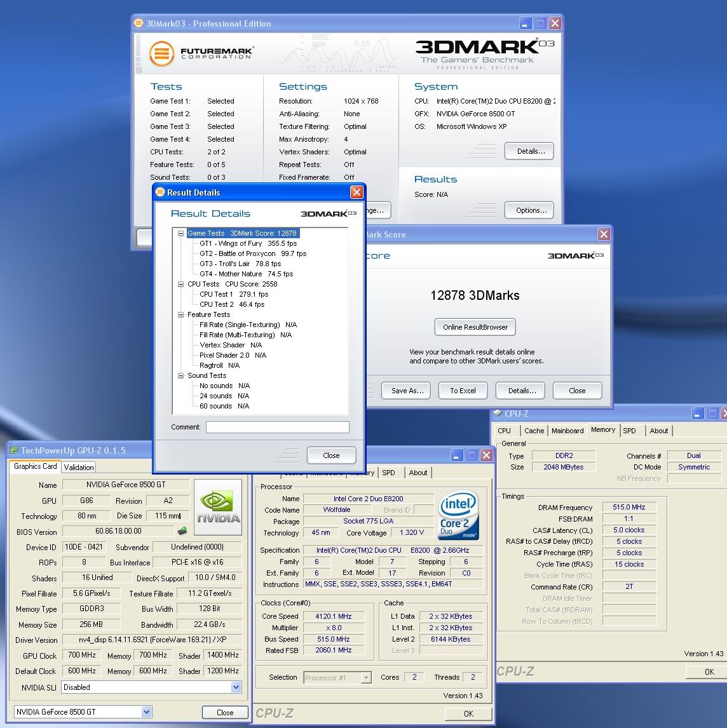This screenshot has height=728, width=727.
Task: Click Save As... button in score window
Action: coord(407,391)
